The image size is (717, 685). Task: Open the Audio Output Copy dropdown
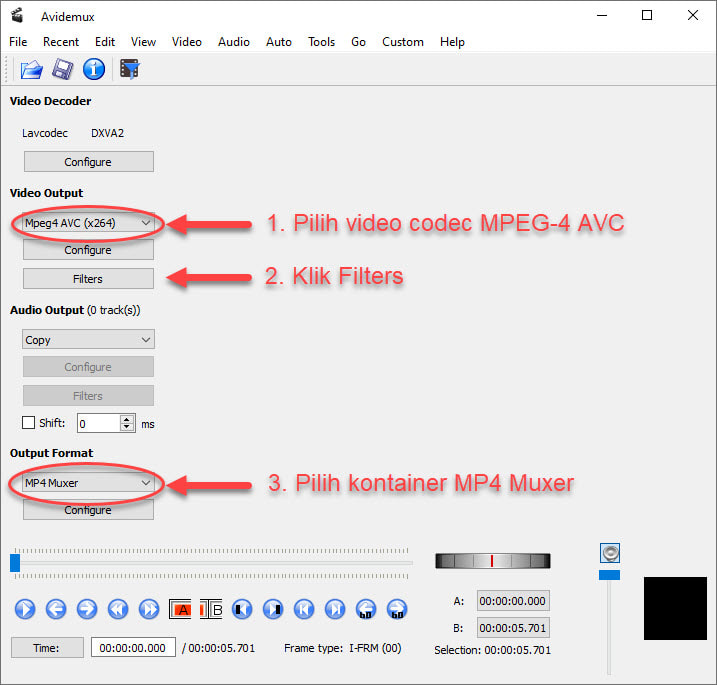[x=88, y=340]
